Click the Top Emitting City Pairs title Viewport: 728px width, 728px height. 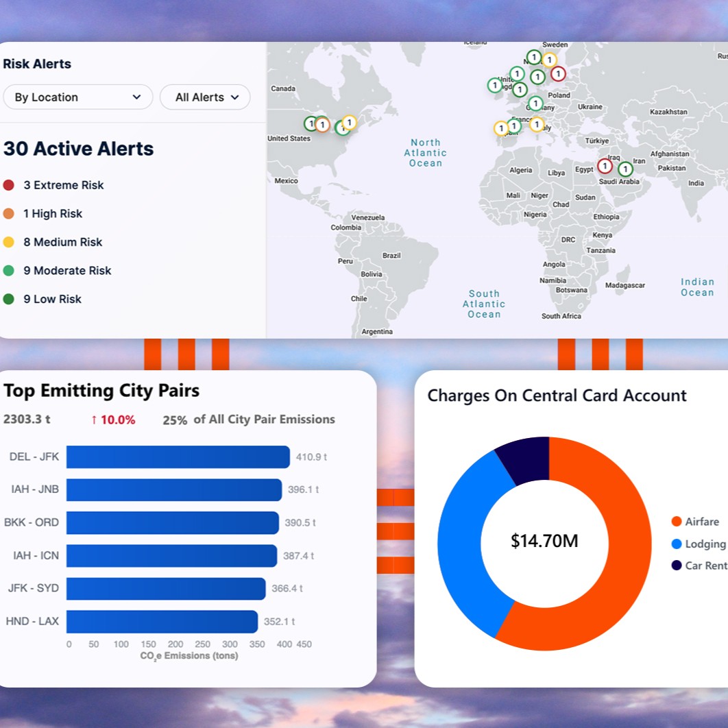pos(101,391)
